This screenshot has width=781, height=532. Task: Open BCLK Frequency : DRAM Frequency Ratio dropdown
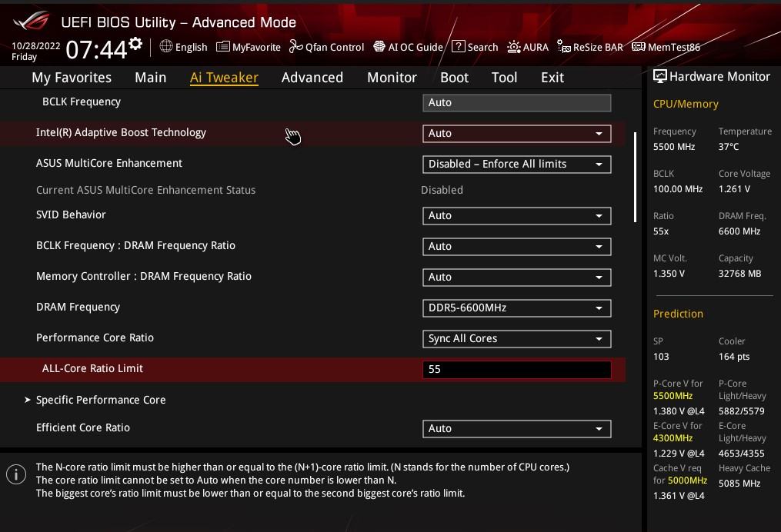(x=516, y=246)
